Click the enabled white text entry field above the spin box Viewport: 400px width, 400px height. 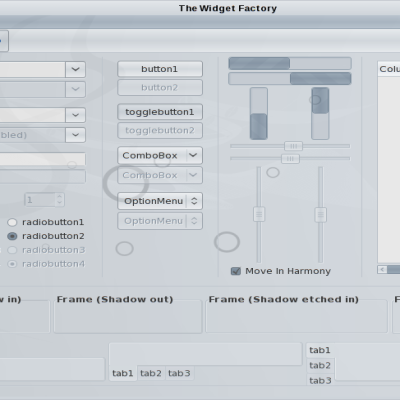coord(43,159)
